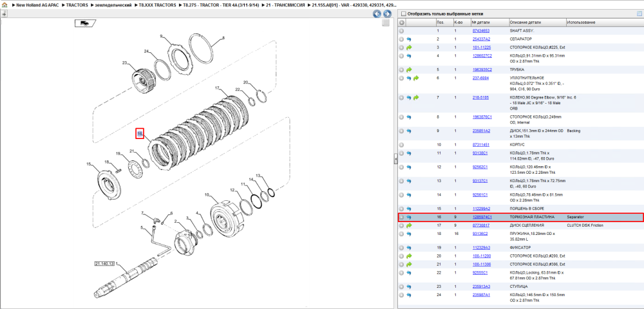644x309 pixels.
Task: Select callout 10 on the diagram
Action: (207, 194)
